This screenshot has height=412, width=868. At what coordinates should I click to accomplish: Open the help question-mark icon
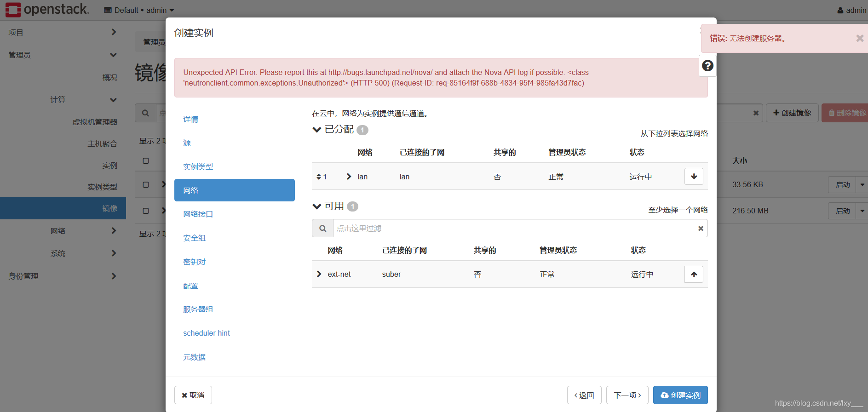pos(707,66)
